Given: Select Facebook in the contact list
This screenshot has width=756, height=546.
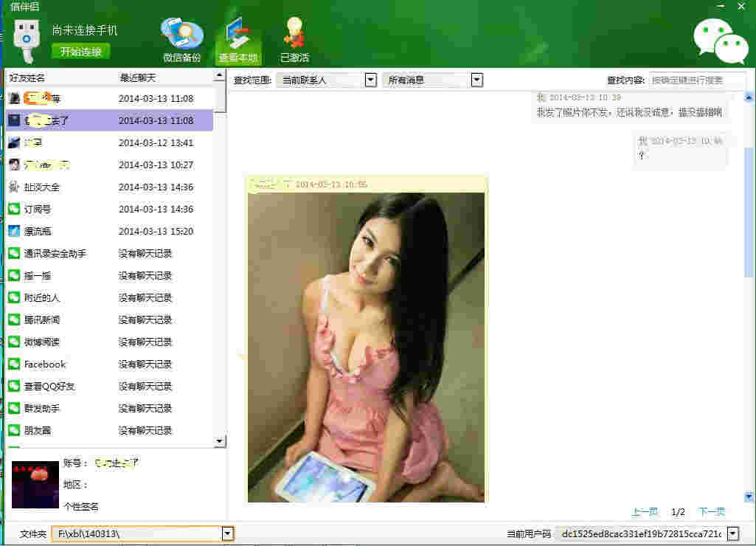Looking at the screenshot, I should tap(44, 364).
